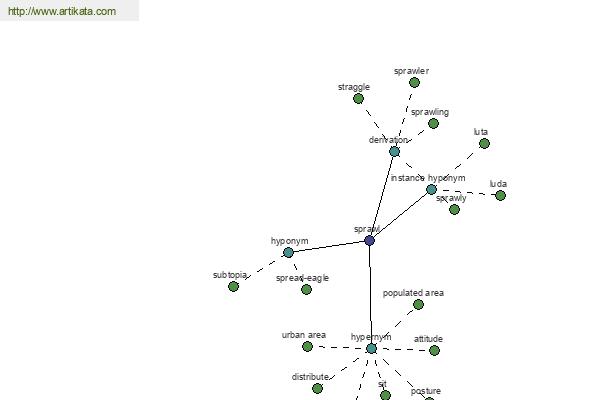
Task: Open the sprawler word node
Action: pos(414,82)
